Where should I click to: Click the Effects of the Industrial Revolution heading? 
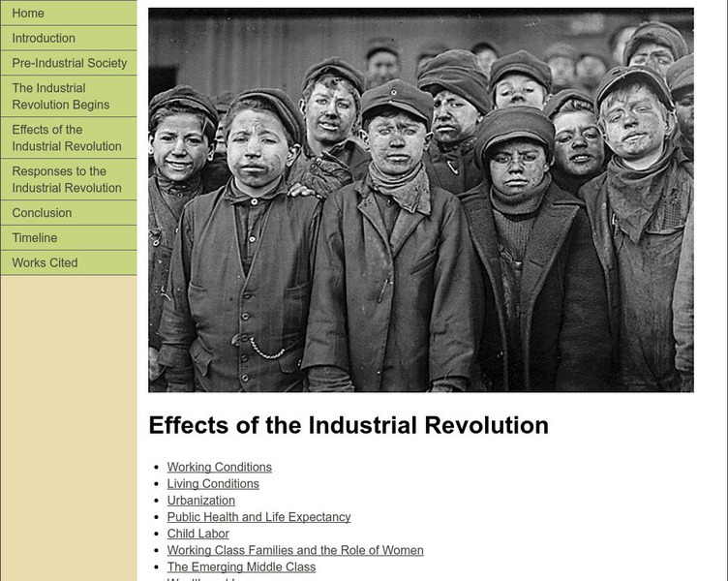click(x=349, y=425)
